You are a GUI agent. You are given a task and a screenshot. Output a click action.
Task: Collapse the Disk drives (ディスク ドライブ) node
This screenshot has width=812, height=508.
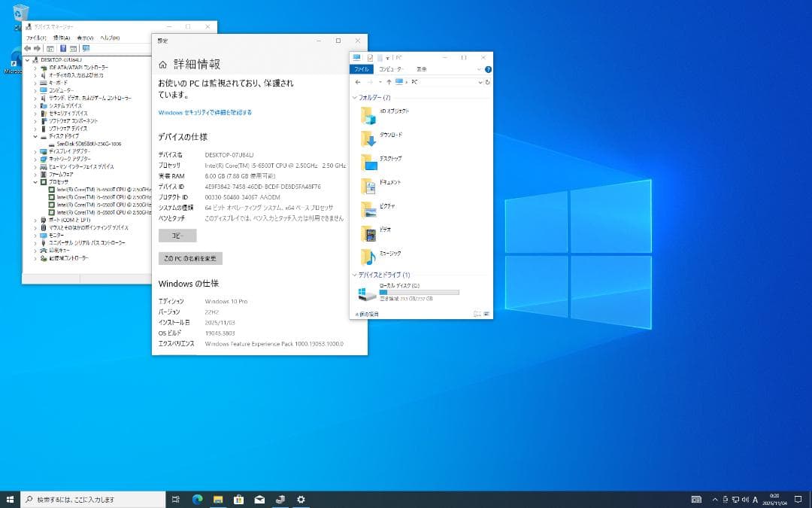35,136
